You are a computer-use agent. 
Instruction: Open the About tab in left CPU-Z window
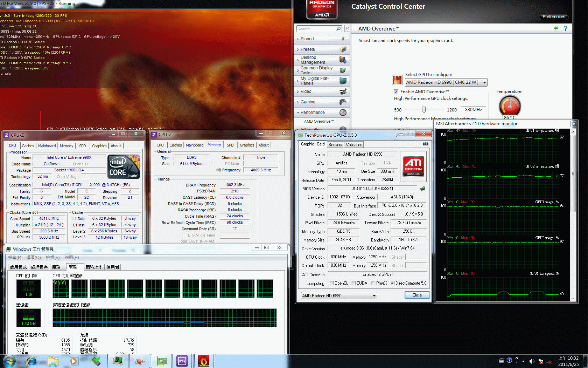pyautogui.click(x=116, y=146)
